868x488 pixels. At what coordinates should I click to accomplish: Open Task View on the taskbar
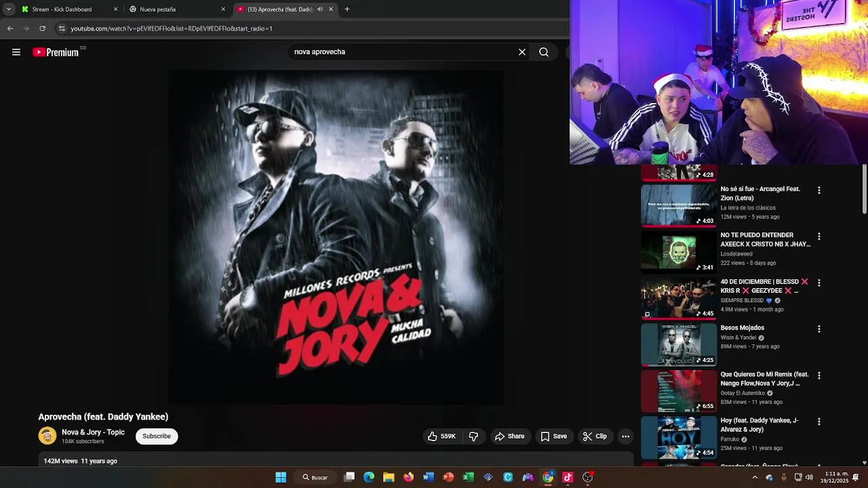(x=349, y=477)
